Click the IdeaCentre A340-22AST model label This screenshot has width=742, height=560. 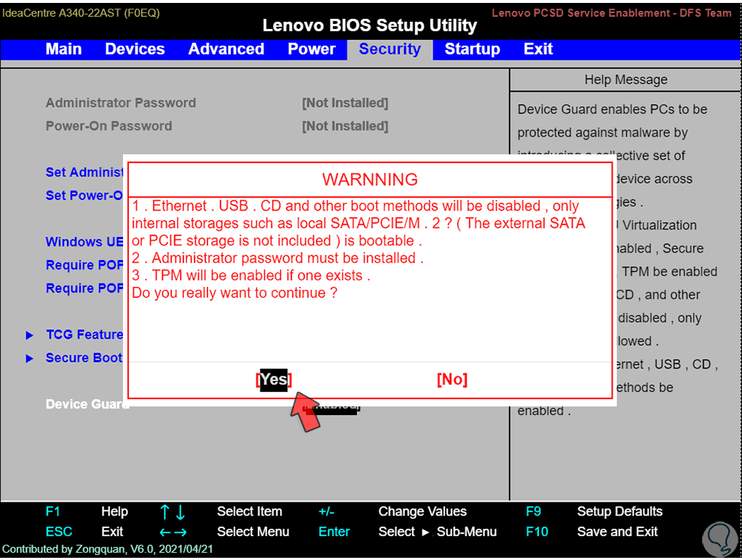click(81, 13)
